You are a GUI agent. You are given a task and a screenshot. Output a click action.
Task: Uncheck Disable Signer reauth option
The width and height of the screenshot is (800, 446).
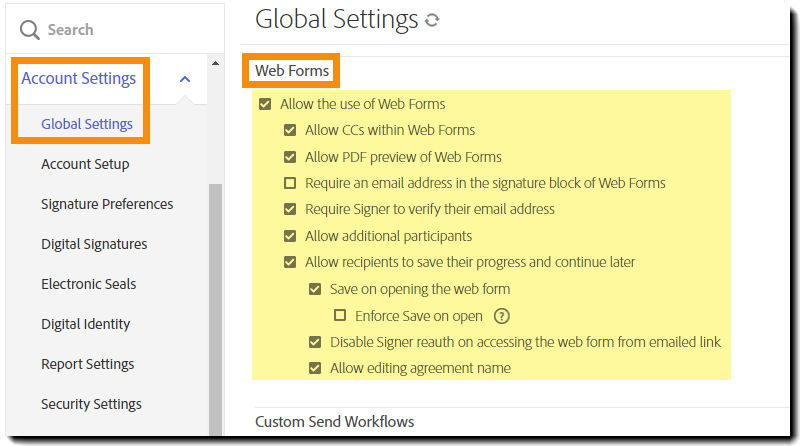pyautogui.click(x=315, y=342)
